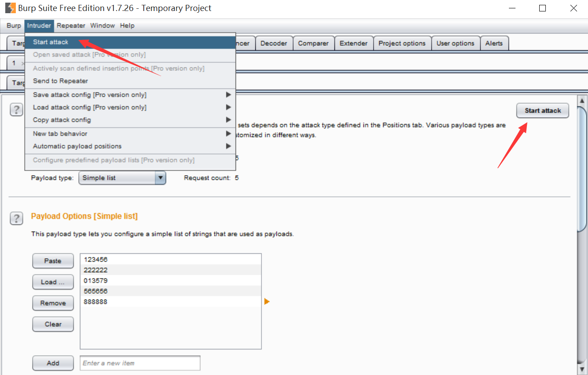Click the Burp Suite lightning logo icon
This screenshot has height=375, width=588.
[10, 8]
